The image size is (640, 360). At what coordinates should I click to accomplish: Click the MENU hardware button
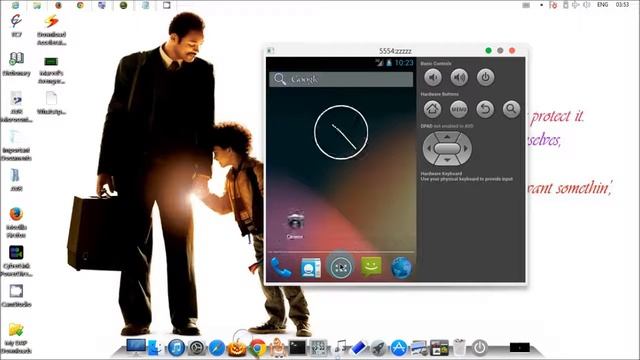(459, 109)
